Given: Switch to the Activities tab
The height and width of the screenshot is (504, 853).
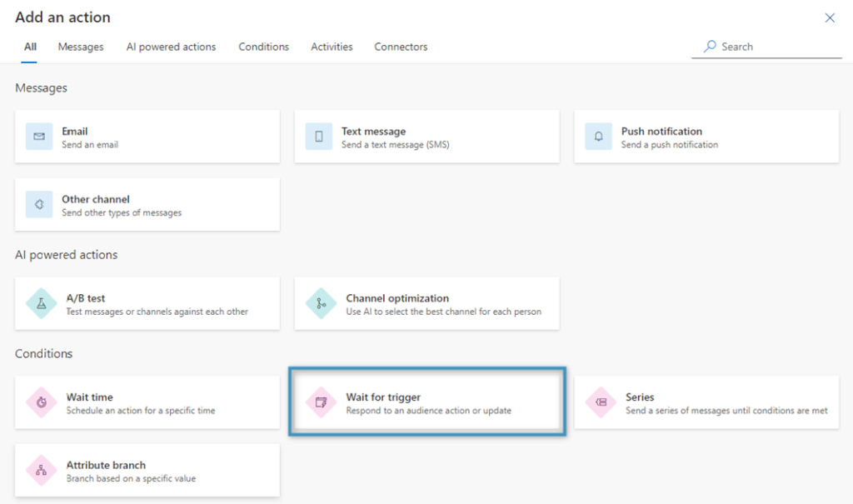Looking at the screenshot, I should 332,47.
